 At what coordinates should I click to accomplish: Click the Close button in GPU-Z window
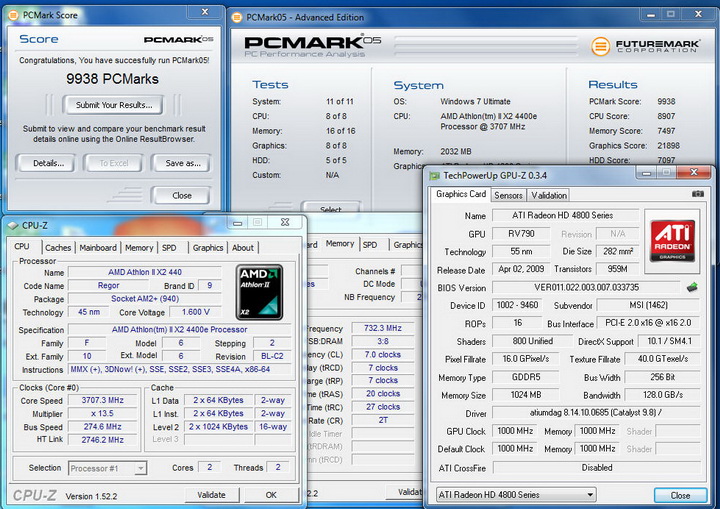pos(680,495)
